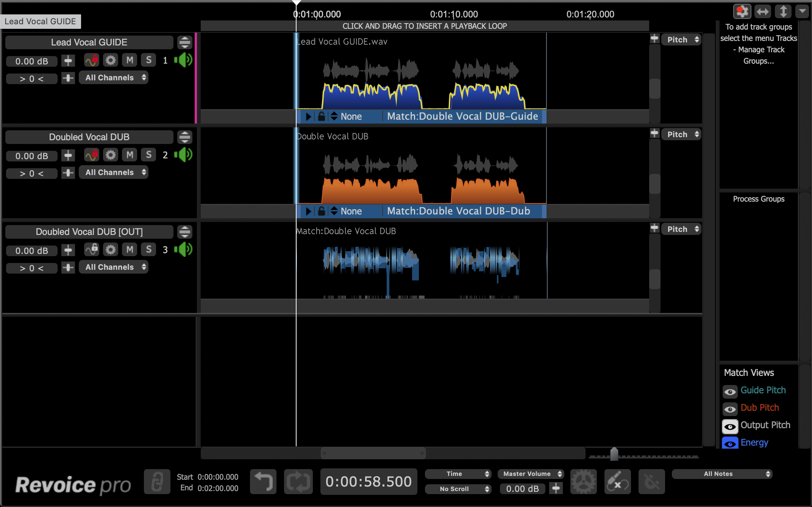
Task: Toggle Guide Pitch visibility eye
Action: [730, 391]
